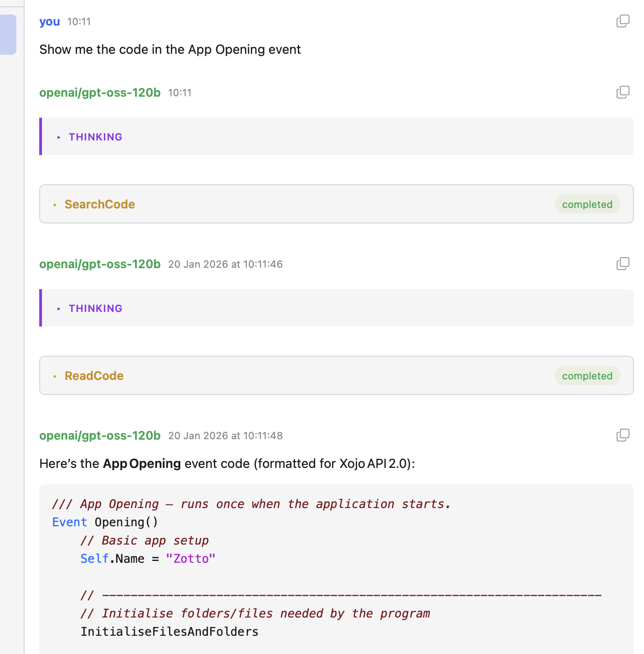Copy the reply timestamped 10:11:48
This screenshot has height=654, width=644.
click(623, 435)
